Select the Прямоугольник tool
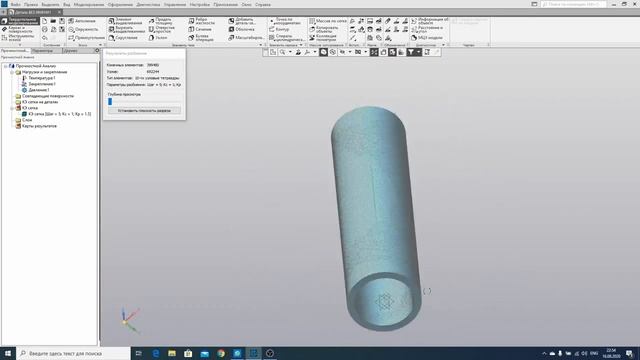The width and height of the screenshot is (640, 360). [86, 38]
